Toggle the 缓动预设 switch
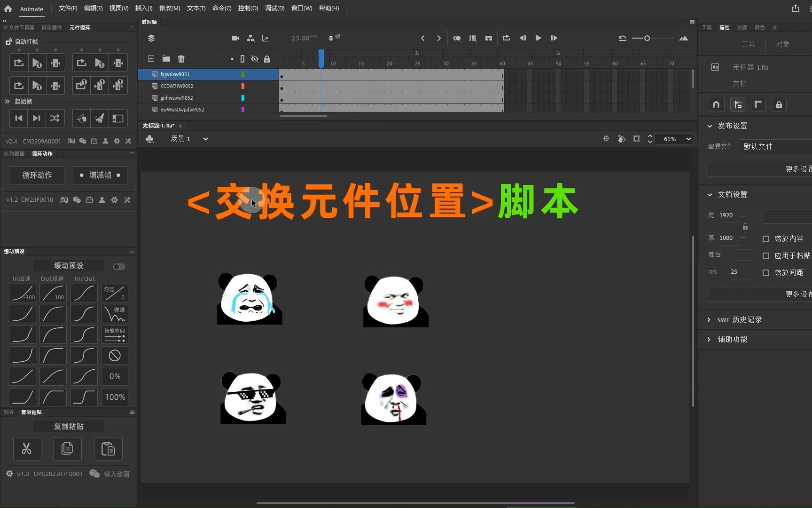 point(119,267)
